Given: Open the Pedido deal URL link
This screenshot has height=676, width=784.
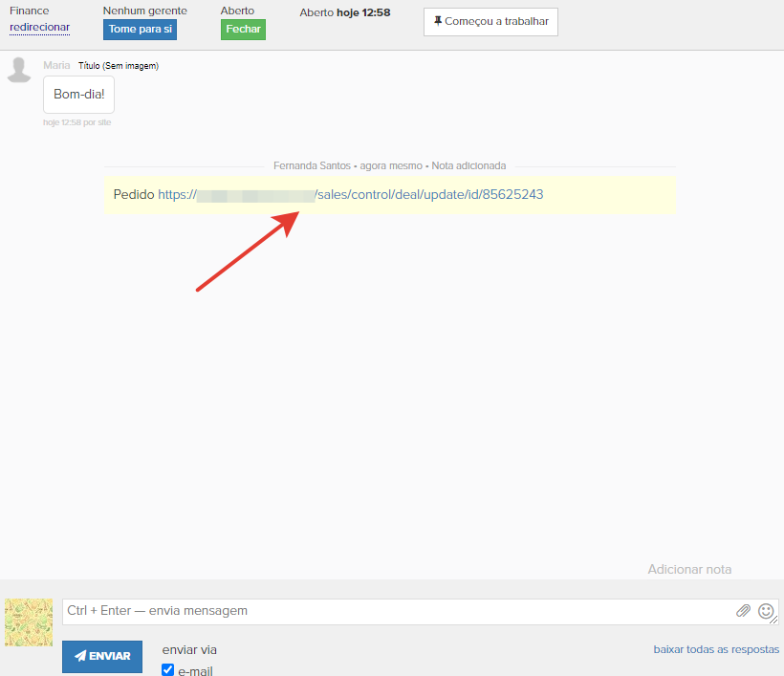Looking at the screenshot, I should (351, 194).
